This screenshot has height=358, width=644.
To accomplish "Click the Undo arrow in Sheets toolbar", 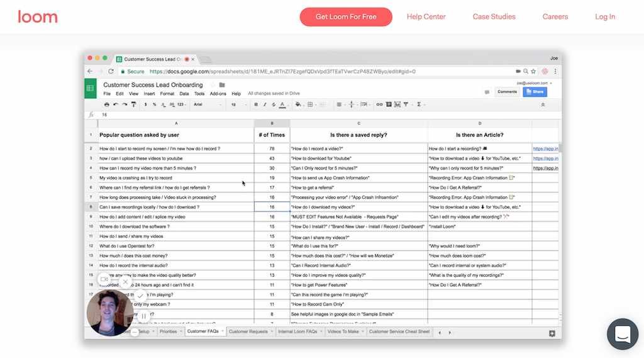I will point(116,104).
